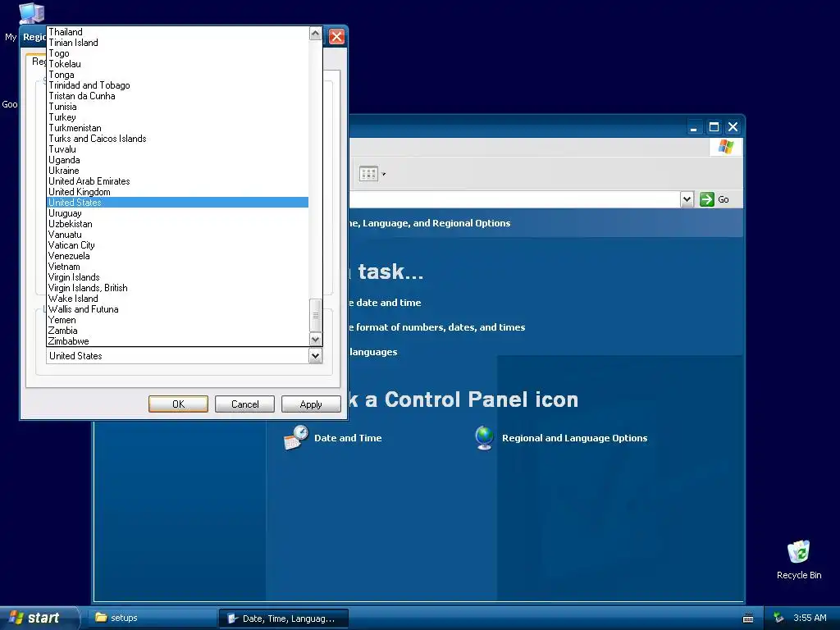Select Venezuela in the country list
This screenshot has width=840, height=630.
[x=177, y=256]
